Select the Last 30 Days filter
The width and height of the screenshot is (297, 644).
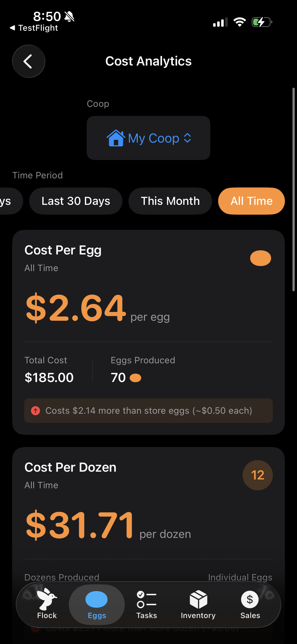(76, 201)
